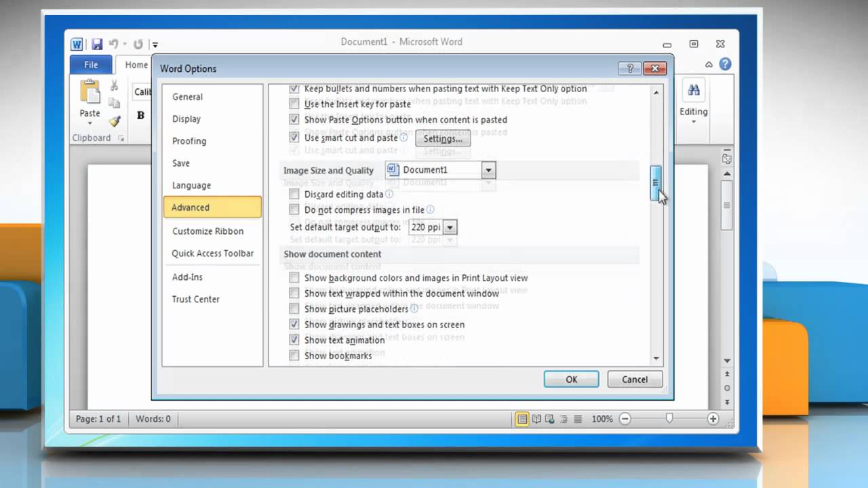Click the zoom slider handle in status bar

pos(669,419)
